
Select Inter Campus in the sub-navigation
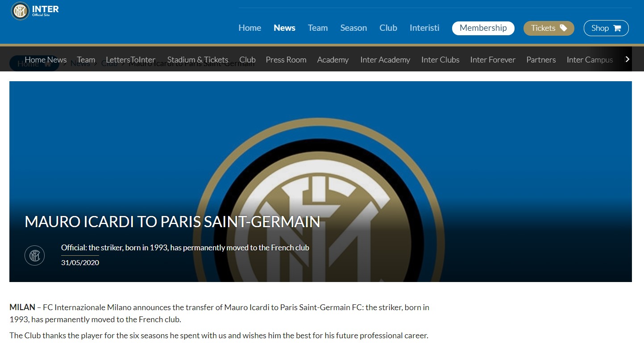[590, 60]
